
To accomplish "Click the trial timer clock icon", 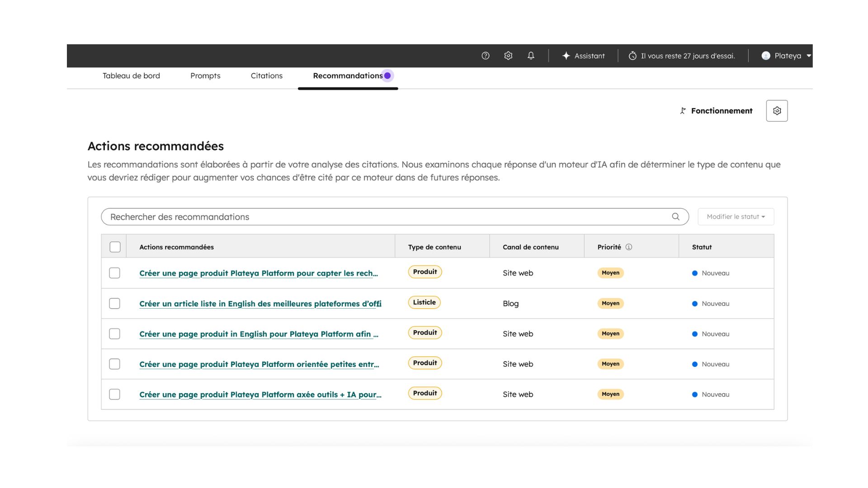I will pyautogui.click(x=632, y=56).
